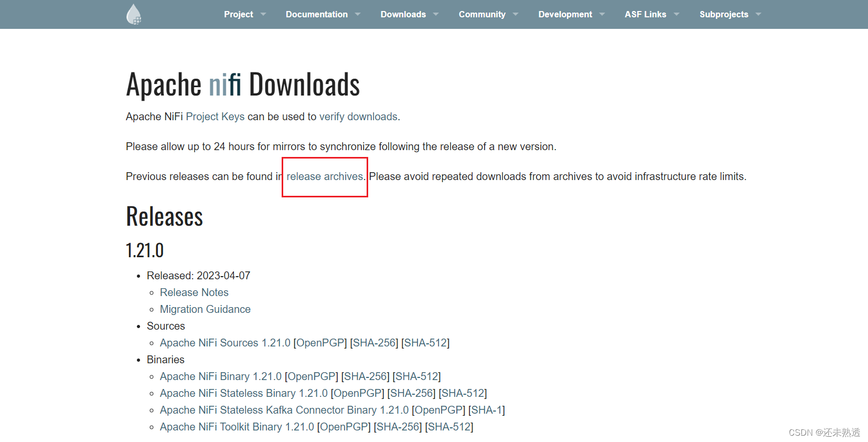Download NiFi Stateless Kafka Connector Binary

(x=284, y=410)
